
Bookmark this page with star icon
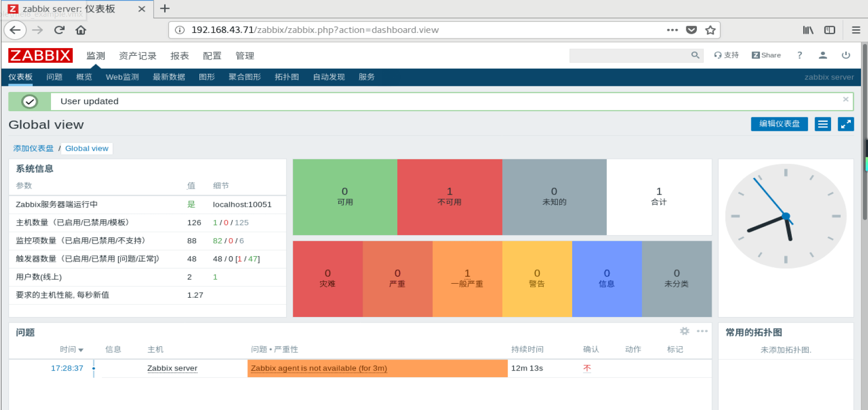tap(710, 30)
